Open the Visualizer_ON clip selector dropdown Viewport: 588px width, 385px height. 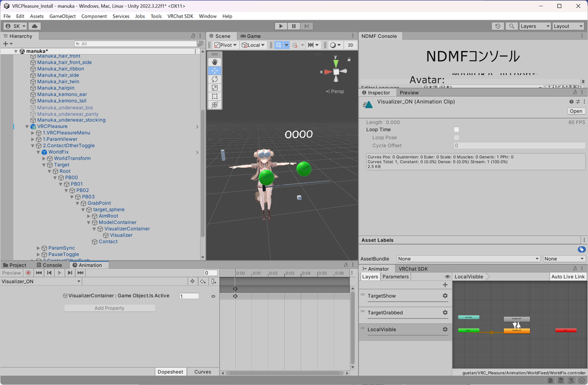[41, 282]
